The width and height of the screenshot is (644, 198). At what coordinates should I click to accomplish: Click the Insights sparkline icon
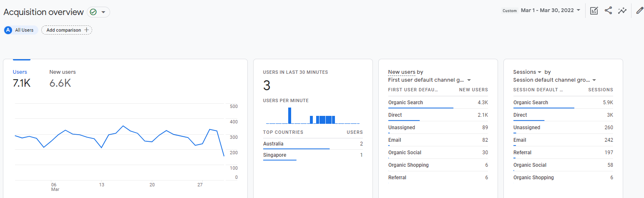[622, 11]
